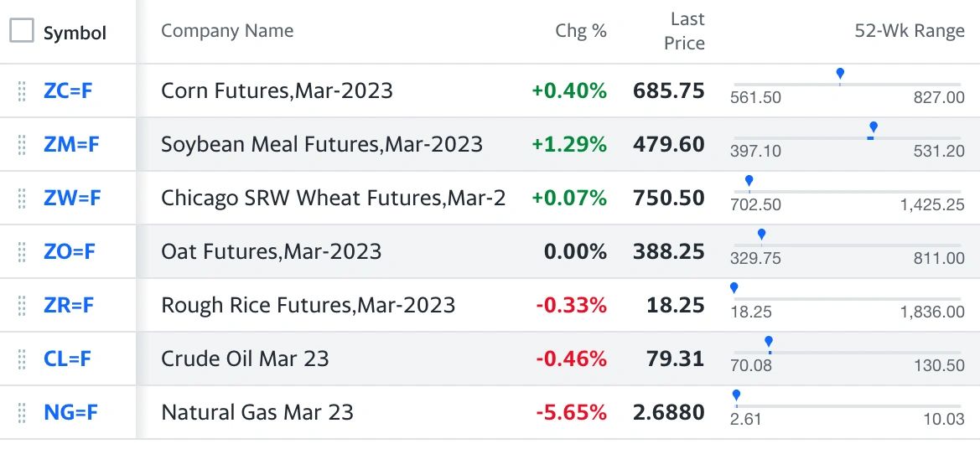The height and width of the screenshot is (449, 980).
Task: Click the drag handle for CL=F row
Action: pyautogui.click(x=22, y=359)
